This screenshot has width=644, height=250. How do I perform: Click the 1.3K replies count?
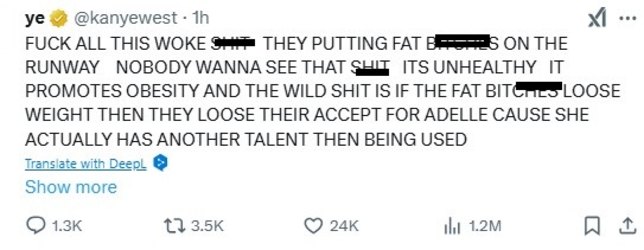tap(66, 226)
